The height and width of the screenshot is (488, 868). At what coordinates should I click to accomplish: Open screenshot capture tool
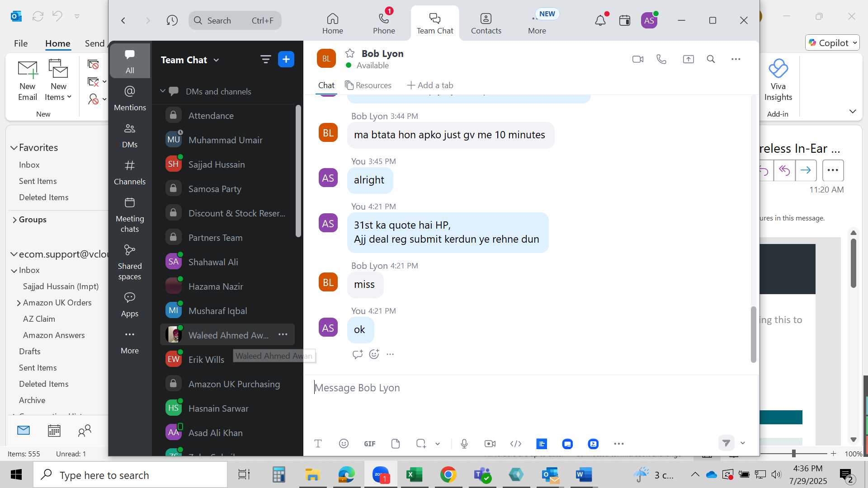(421, 444)
